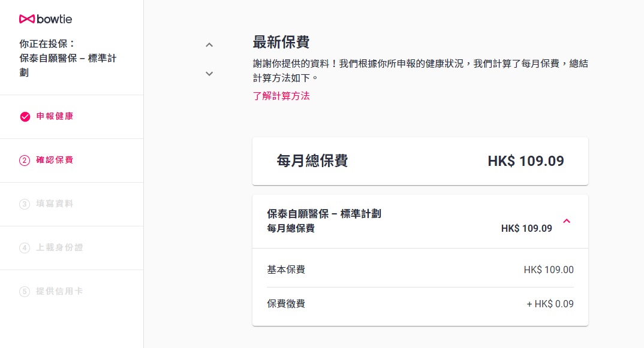Screen dimensions: 644x348
Task: Click the 每月總保費 total card
Action: tap(420, 161)
